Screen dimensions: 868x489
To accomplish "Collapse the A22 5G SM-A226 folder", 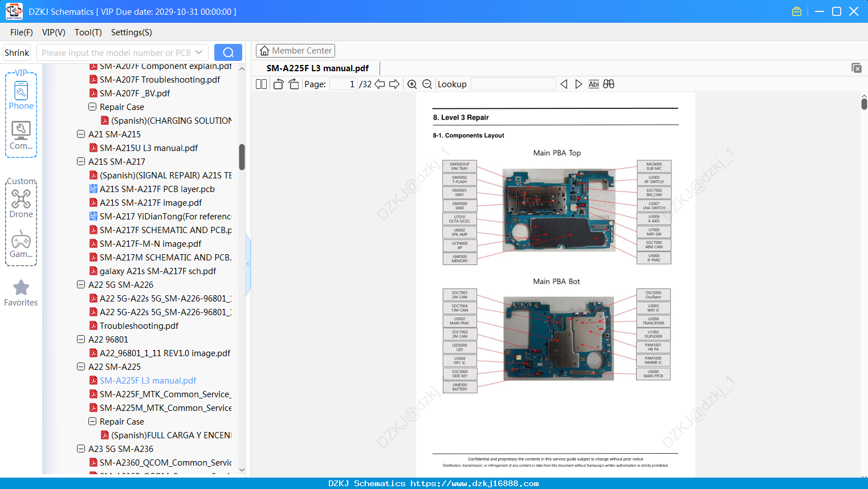I will (x=81, y=285).
